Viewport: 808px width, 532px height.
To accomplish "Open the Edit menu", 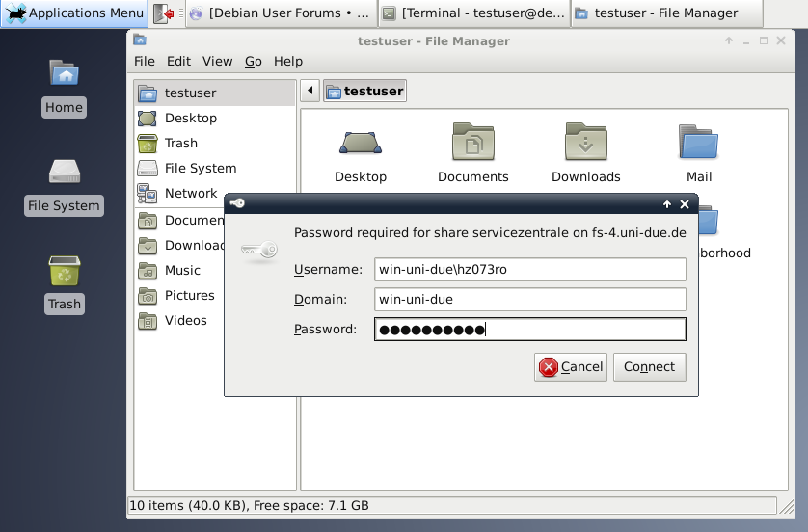I will 178,61.
